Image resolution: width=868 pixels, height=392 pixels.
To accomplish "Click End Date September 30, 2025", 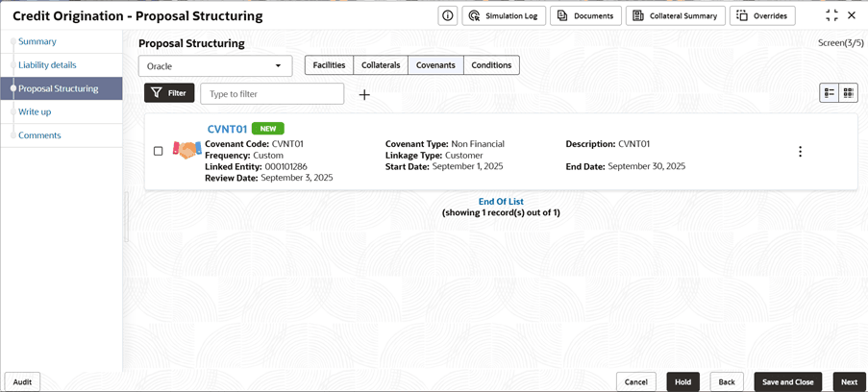I will point(647,166).
